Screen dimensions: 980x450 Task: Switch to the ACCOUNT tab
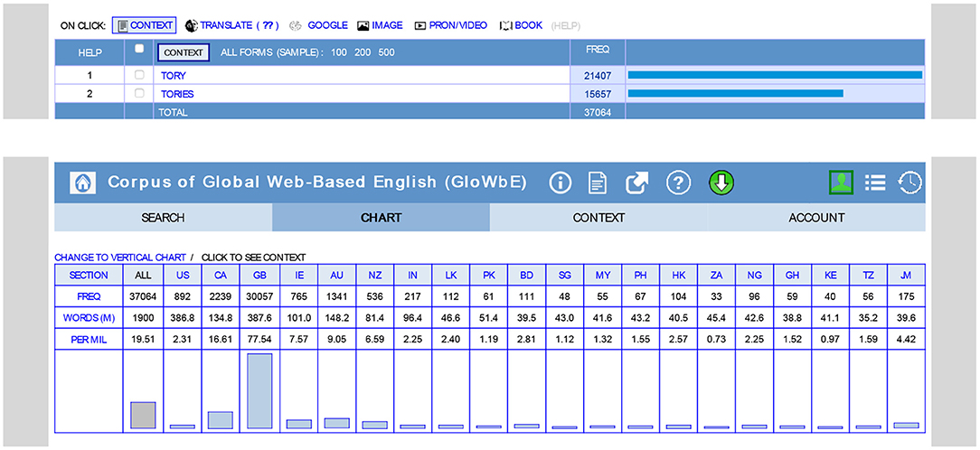coord(816,218)
